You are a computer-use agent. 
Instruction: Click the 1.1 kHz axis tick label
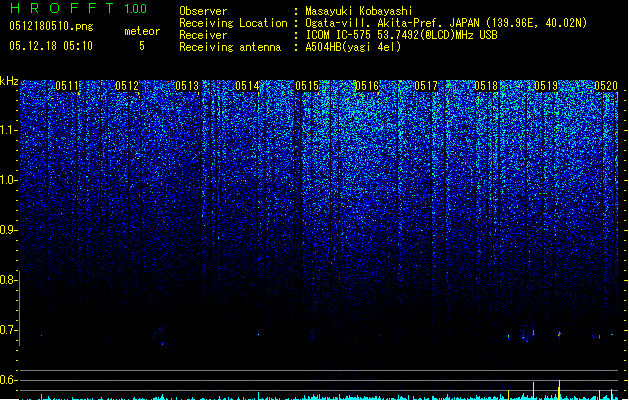8,130
